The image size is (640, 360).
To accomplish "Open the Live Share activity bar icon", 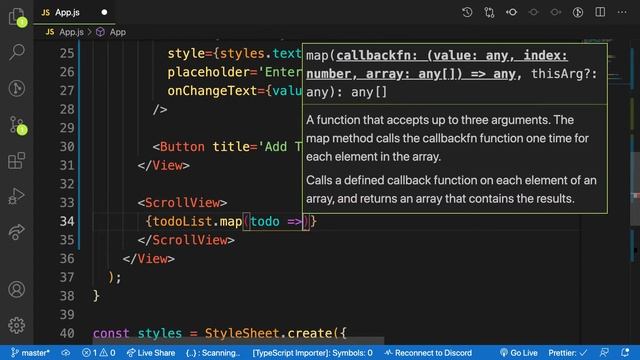I will coord(17,232).
